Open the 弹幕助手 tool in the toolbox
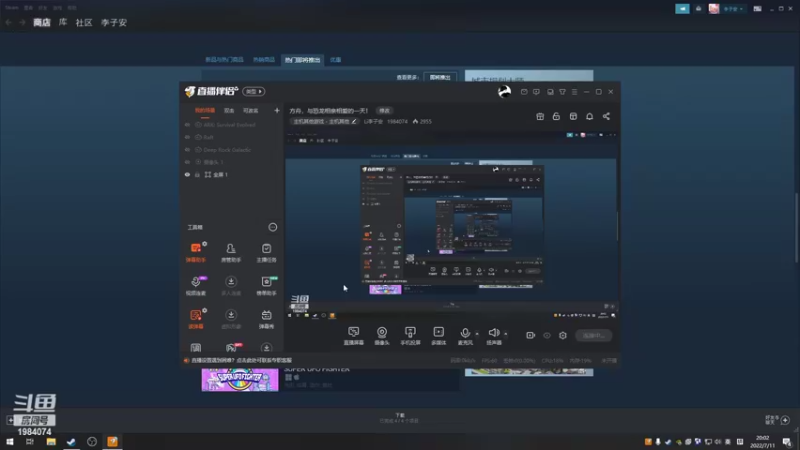 point(196,252)
